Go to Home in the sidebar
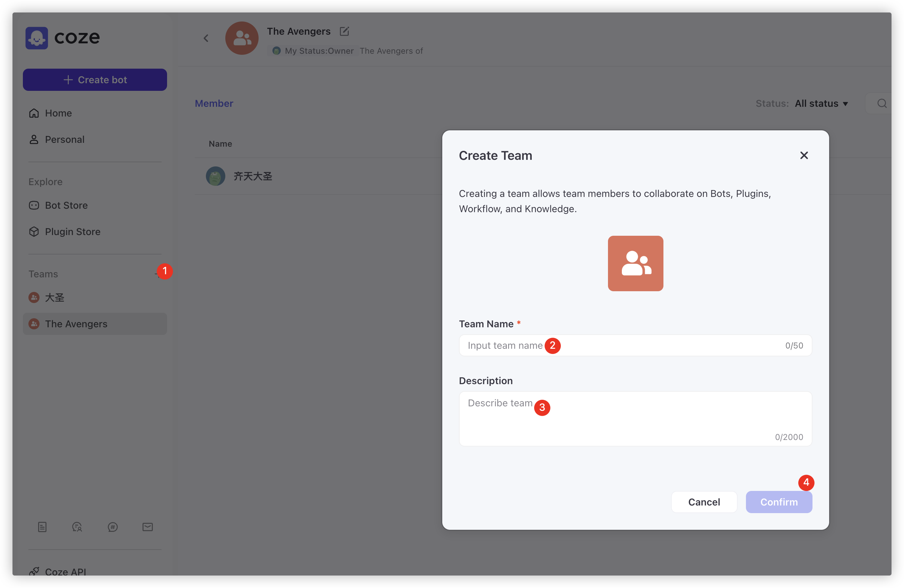 coord(58,113)
